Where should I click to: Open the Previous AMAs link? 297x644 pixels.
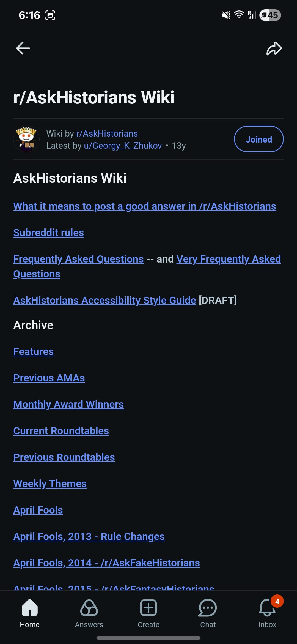tap(49, 378)
